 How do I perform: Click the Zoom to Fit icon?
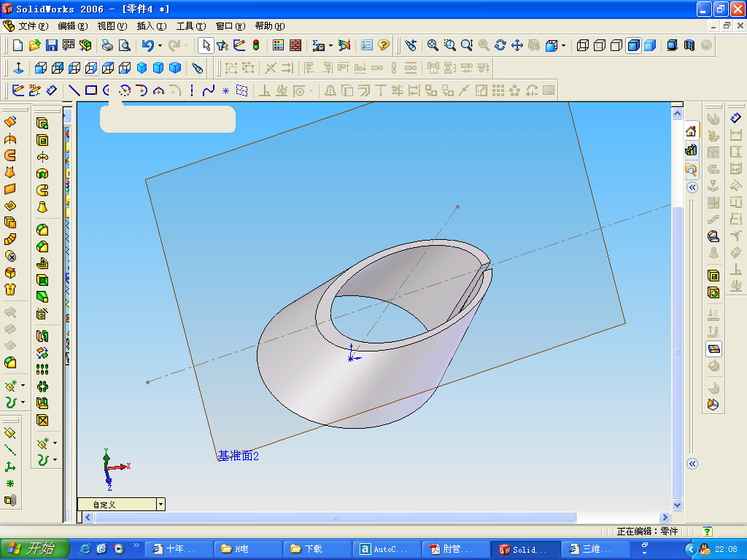coord(433,45)
